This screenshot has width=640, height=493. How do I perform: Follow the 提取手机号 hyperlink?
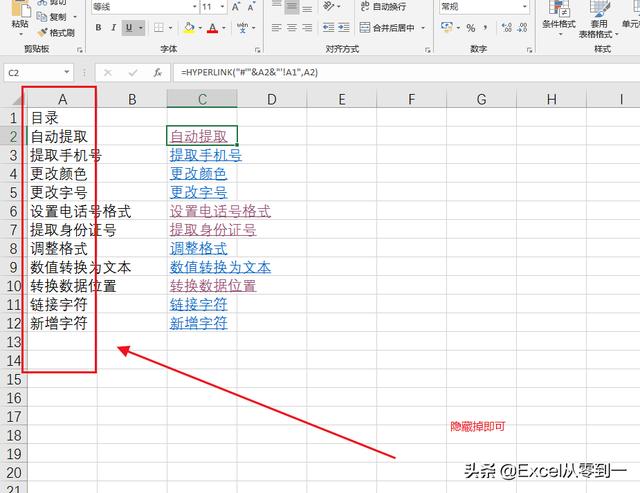click(206, 155)
